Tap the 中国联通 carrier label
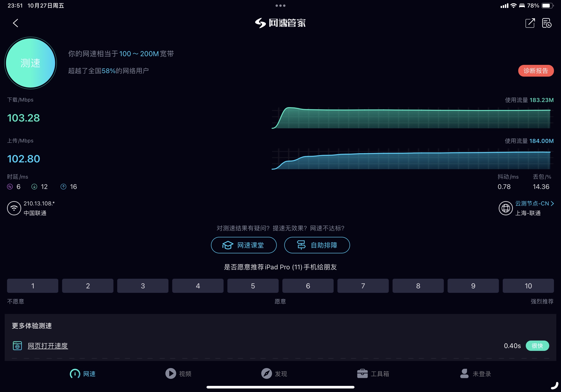561x392 pixels. 35,213
